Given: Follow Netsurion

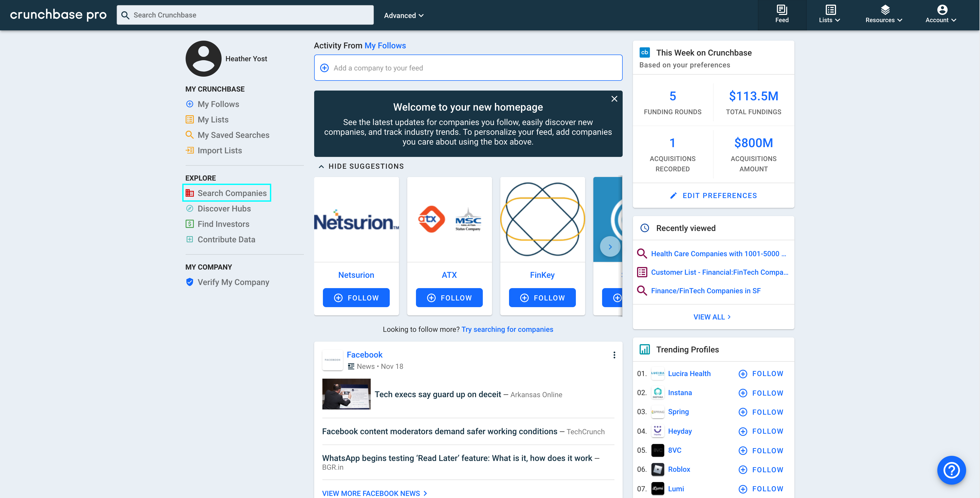Looking at the screenshot, I should [356, 298].
